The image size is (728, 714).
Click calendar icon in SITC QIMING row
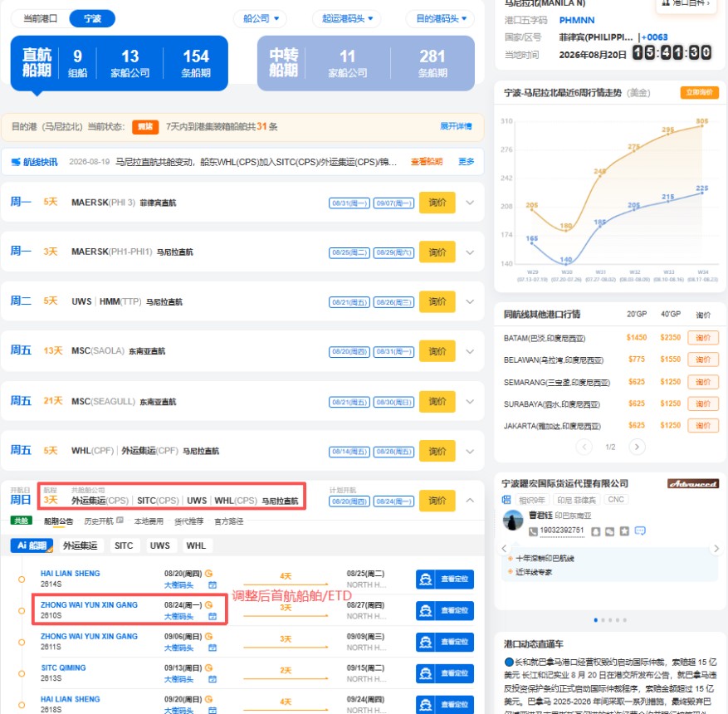(213, 679)
